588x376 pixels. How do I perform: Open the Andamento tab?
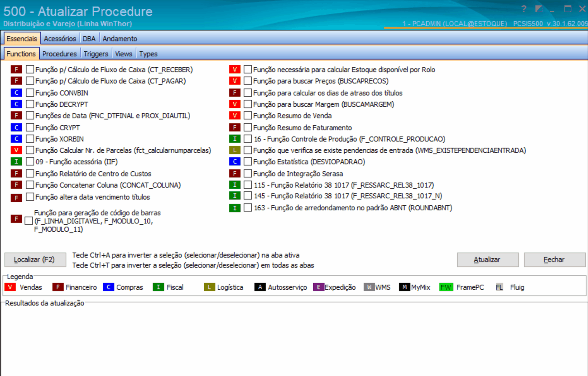point(120,39)
